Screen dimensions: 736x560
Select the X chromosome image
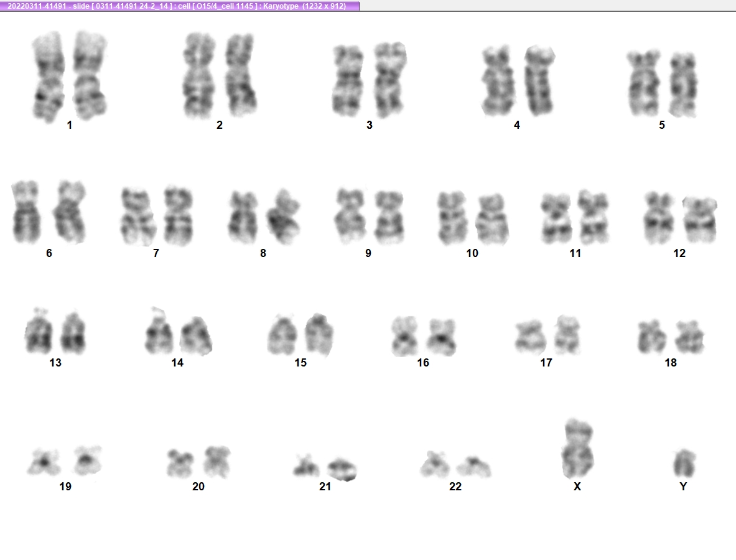point(578,448)
